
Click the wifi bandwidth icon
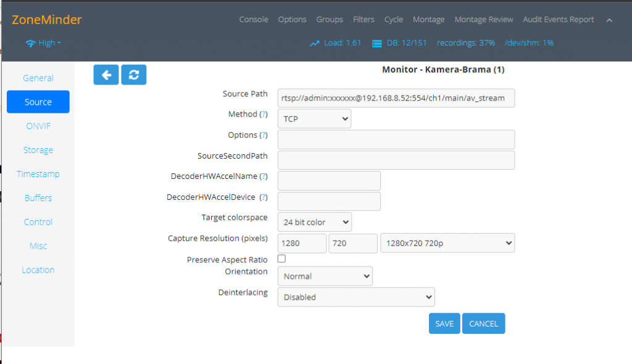30,43
